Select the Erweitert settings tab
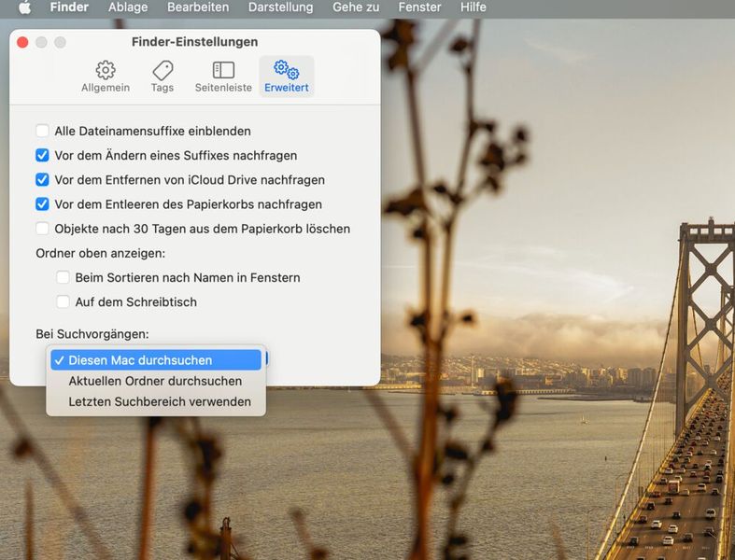735x560 pixels. [x=287, y=77]
